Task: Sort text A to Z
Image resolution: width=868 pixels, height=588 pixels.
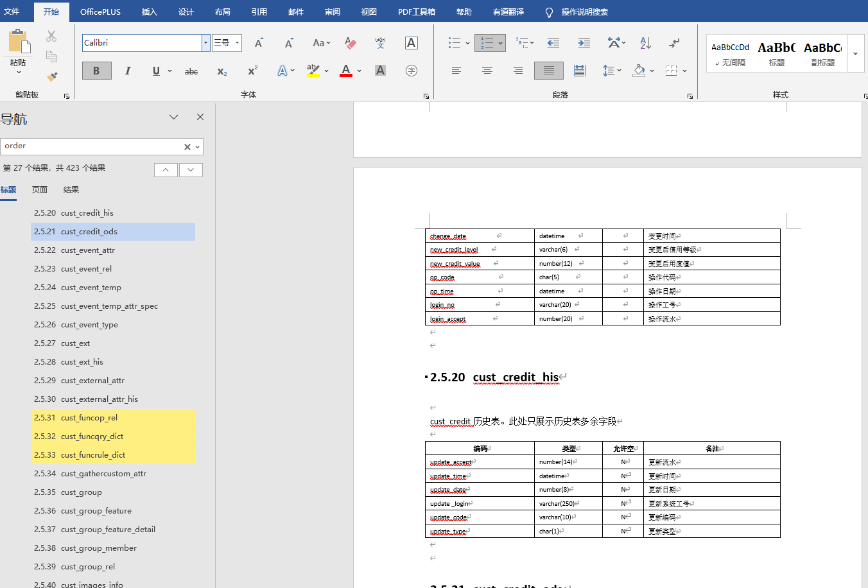Action: pos(645,43)
